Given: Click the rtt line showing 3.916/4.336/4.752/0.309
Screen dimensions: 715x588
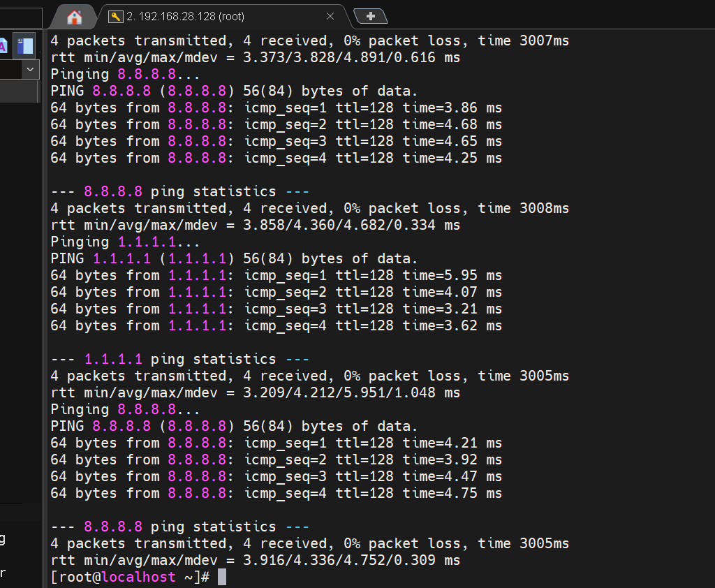Looking at the screenshot, I should click(x=256, y=560).
